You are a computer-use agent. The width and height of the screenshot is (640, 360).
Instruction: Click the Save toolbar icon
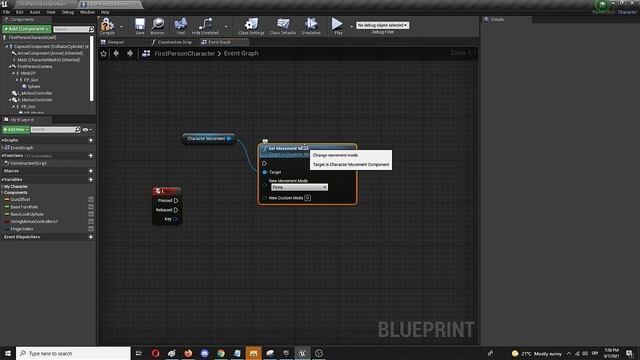coord(140,26)
